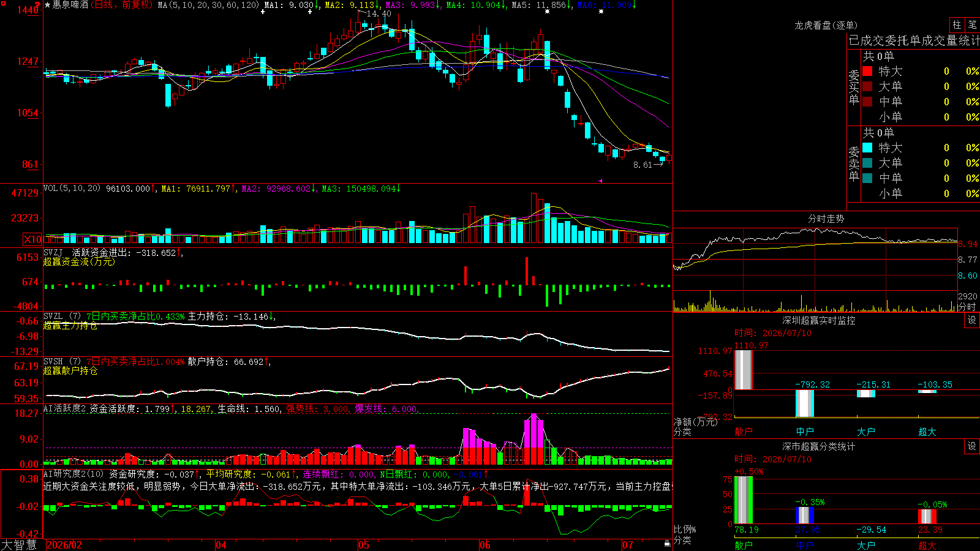Open 设 settings for 深市超赢分类统计
This screenshot has width=980, height=551.
click(x=972, y=446)
